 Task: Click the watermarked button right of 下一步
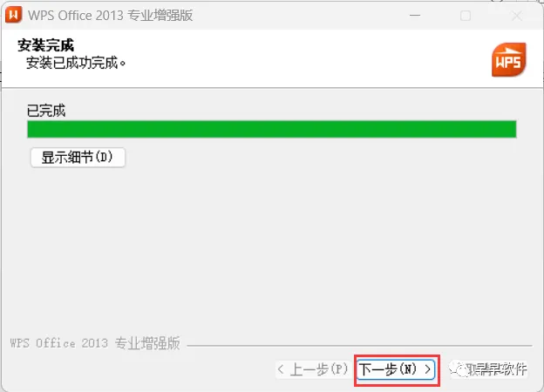pos(489,369)
